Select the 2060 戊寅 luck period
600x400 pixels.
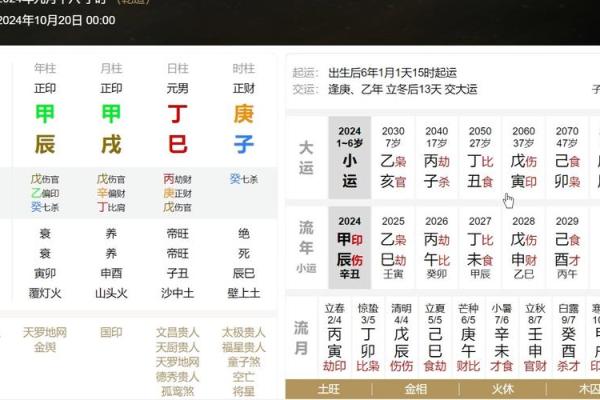pos(523,157)
